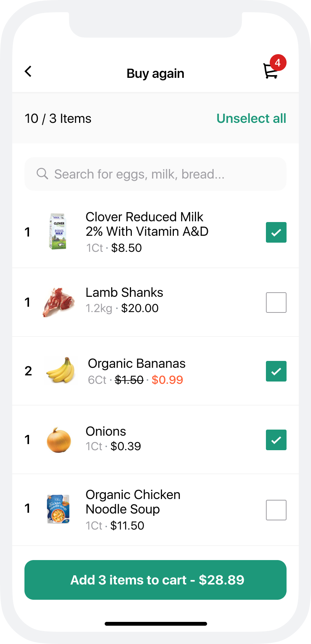This screenshot has width=311, height=644.
Task: Select the Organic Chicken Noodle Soup checkbox
Action: [276, 510]
